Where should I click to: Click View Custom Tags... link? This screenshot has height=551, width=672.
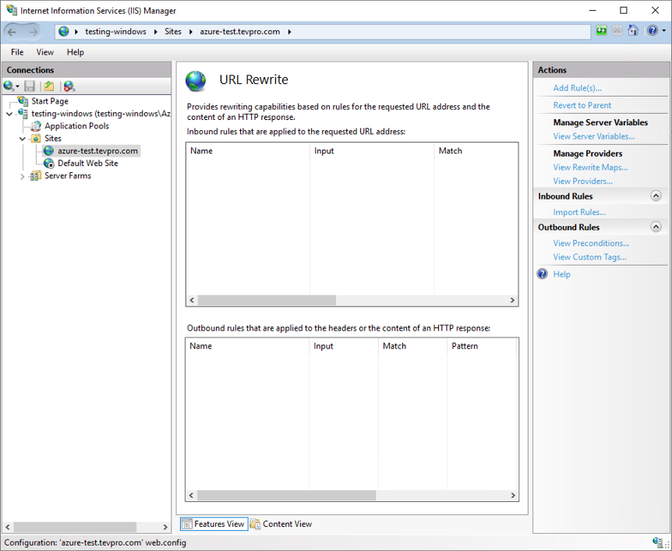click(589, 257)
